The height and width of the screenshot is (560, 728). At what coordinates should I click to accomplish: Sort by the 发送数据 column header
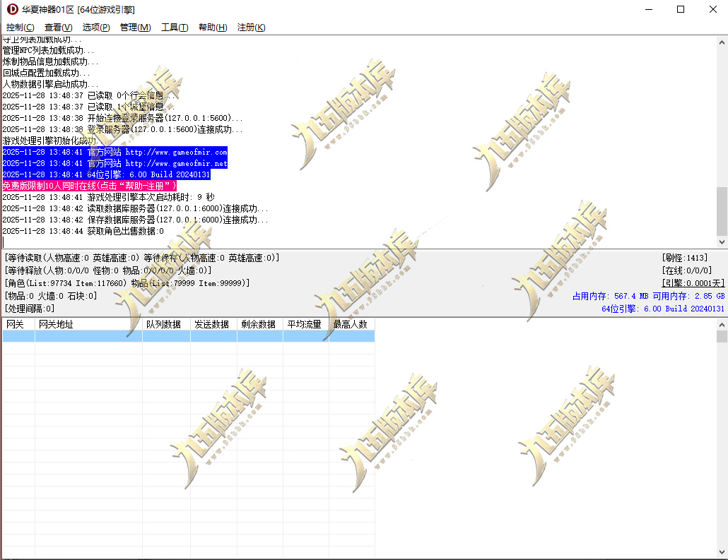click(x=213, y=324)
